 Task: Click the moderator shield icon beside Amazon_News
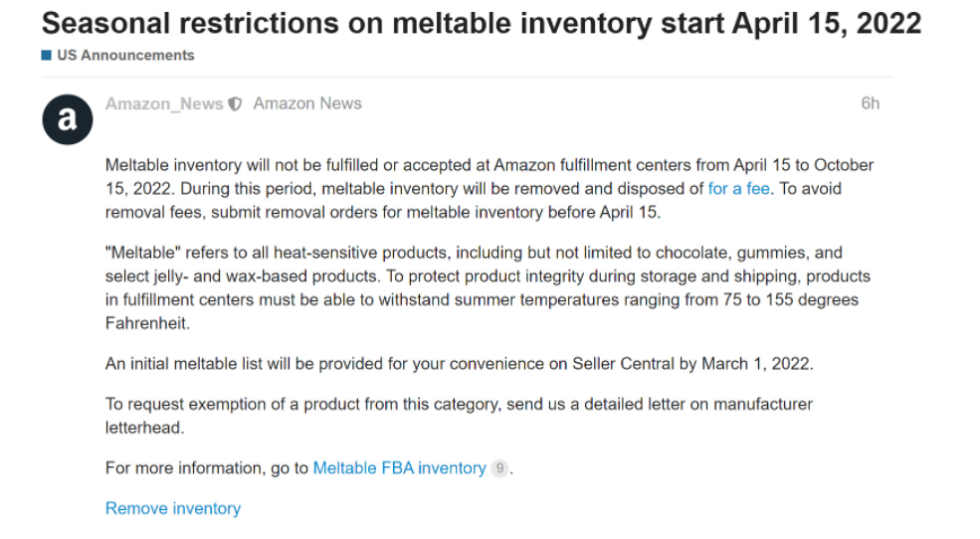235,104
